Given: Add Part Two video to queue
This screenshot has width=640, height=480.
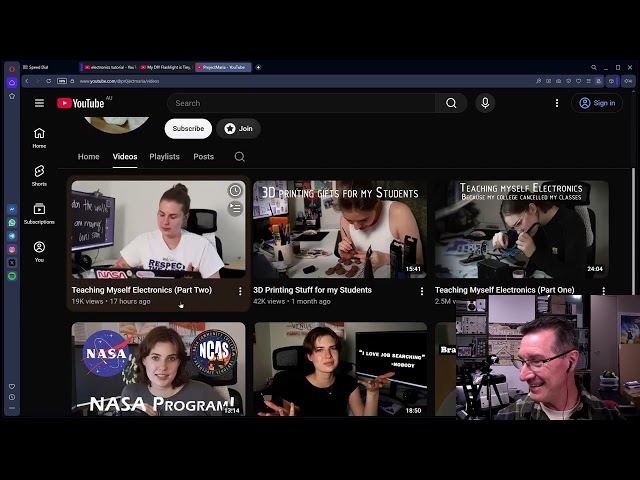Looking at the screenshot, I should click(235, 209).
